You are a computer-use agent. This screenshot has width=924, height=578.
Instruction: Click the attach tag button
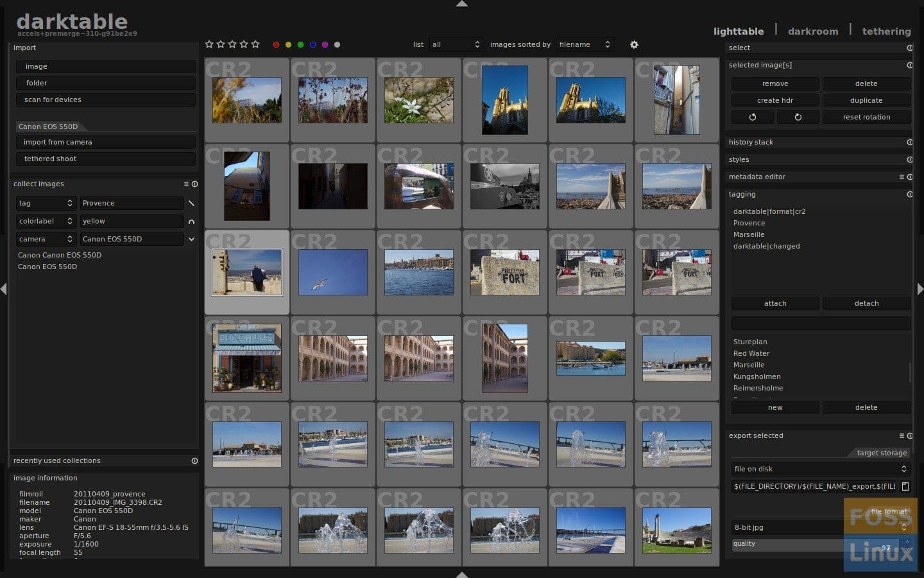click(x=775, y=303)
